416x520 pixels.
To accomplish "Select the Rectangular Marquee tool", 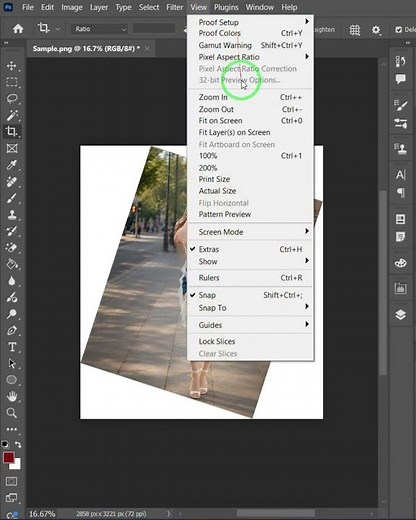I will [x=12, y=82].
